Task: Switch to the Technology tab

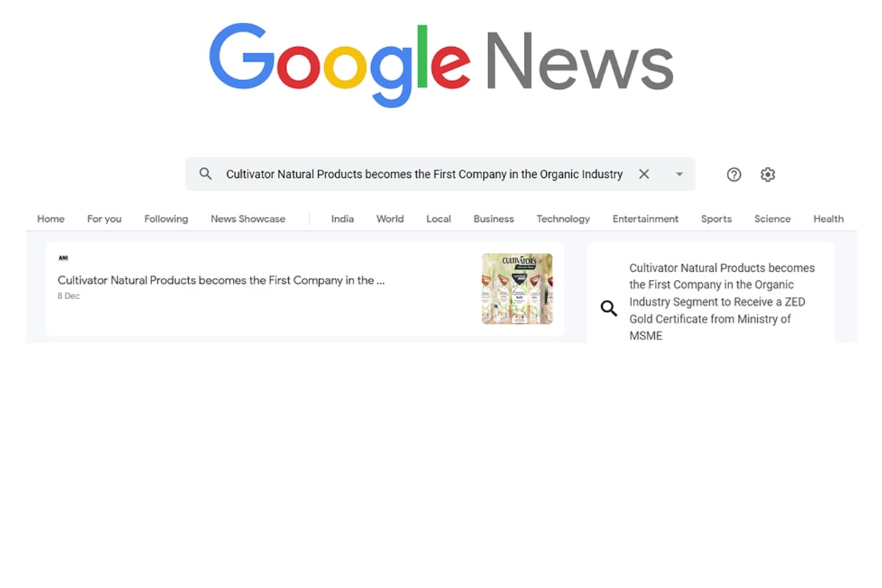Action: coord(563,218)
